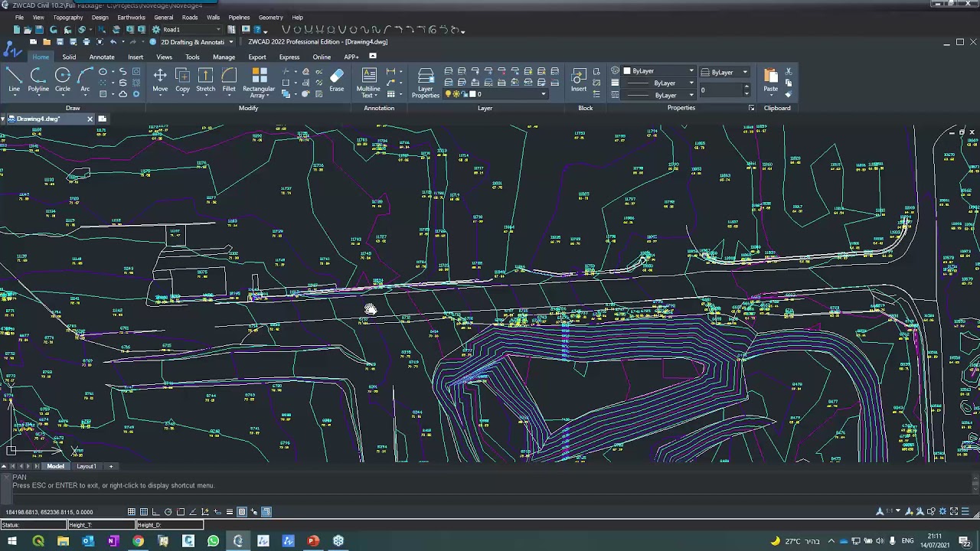
Task: Open a new drawing tab next to Drawing4
Action: click(102, 119)
